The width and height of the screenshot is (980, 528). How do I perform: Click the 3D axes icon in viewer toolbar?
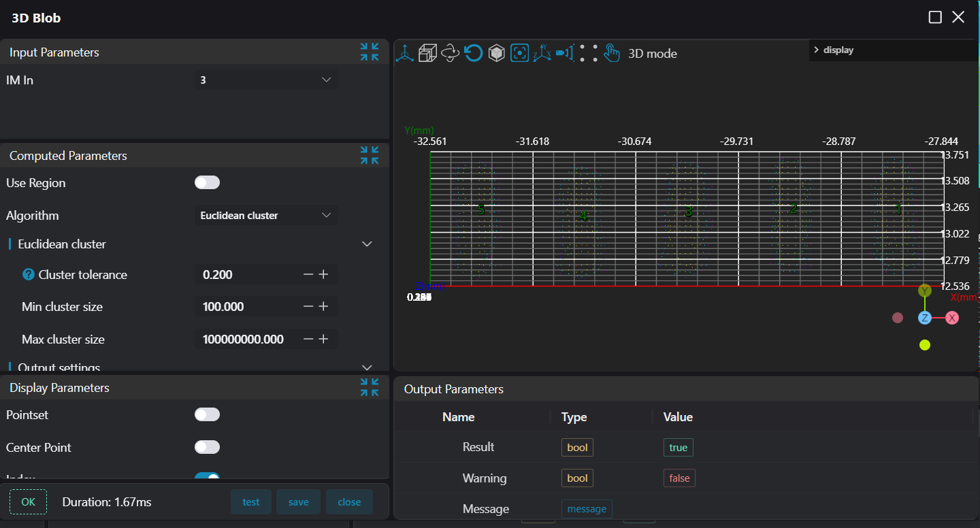[405, 53]
